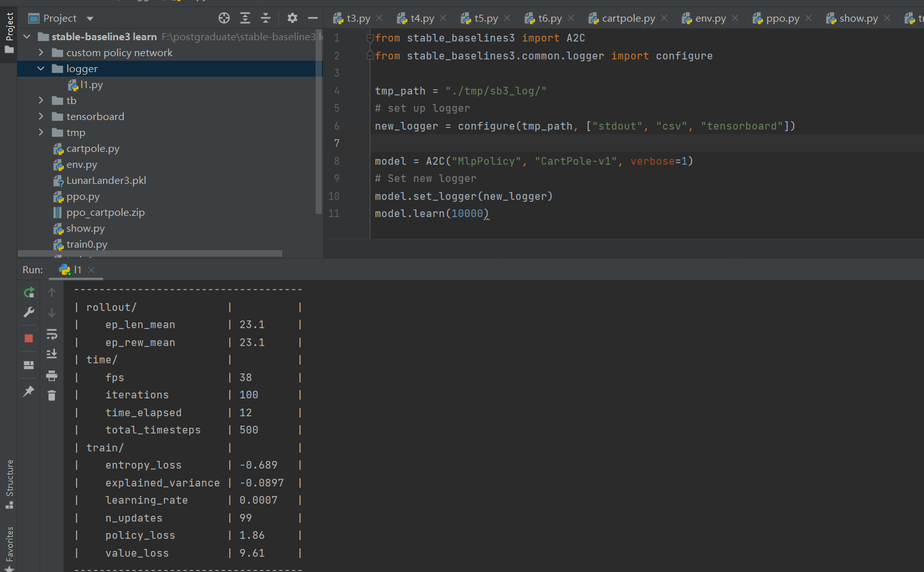924x572 pixels.
Task: Click the Project panel horizontal scrollbar
Action: [x=150, y=253]
